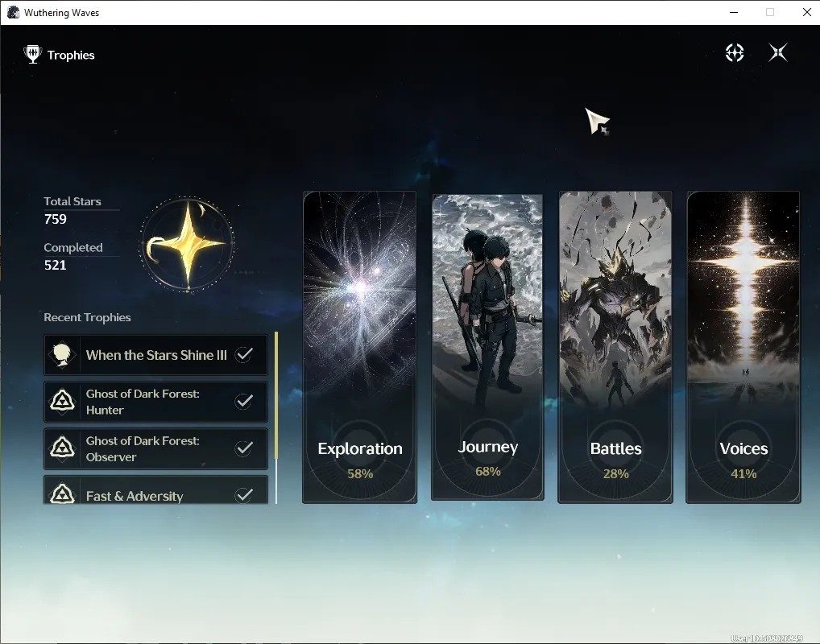
Task: Click the checkmark on Ghost of Dark Forest: Hunter
Action: 244,401
